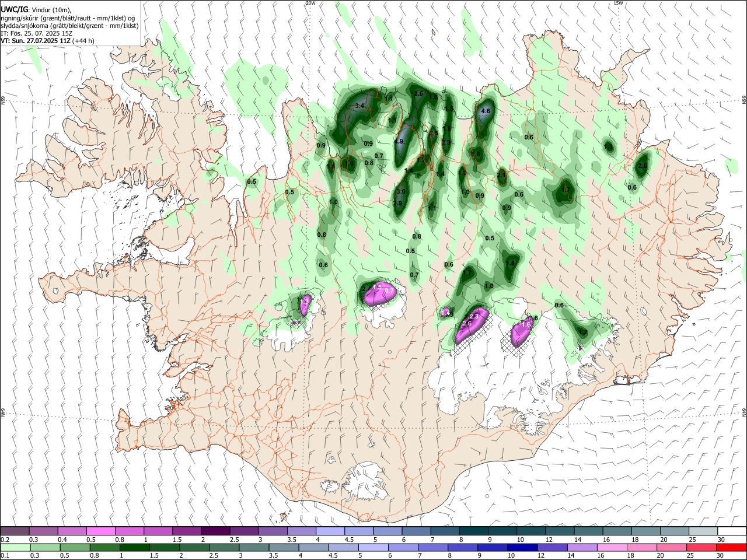Click the pale green 0.1–0.3 swatch, lower legend
Viewport: 747px width, 560px height.
pyautogui.click(x=15, y=547)
